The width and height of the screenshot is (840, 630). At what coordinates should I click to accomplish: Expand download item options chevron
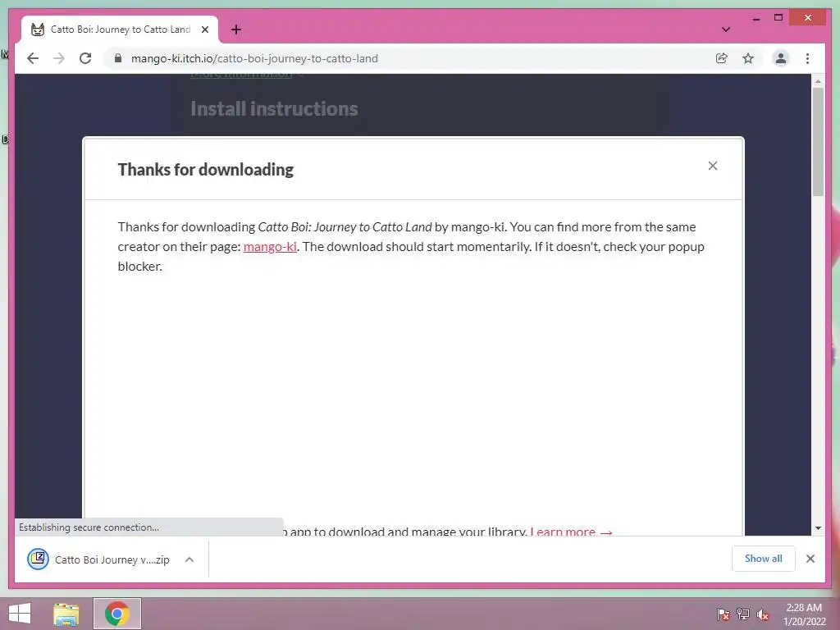[189, 559]
